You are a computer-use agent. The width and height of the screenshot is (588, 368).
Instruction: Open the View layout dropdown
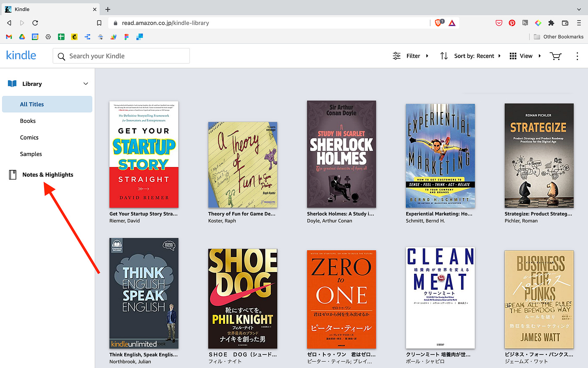(x=525, y=56)
